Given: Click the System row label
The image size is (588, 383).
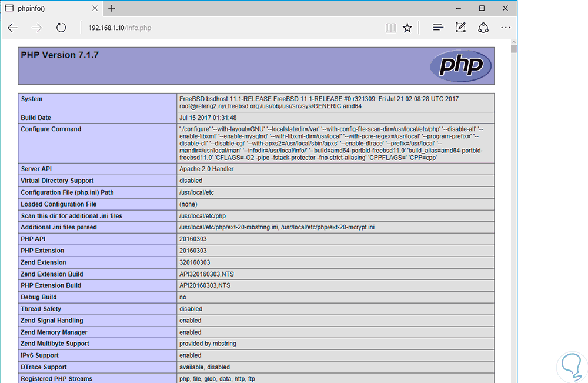Looking at the screenshot, I should click(x=32, y=99).
